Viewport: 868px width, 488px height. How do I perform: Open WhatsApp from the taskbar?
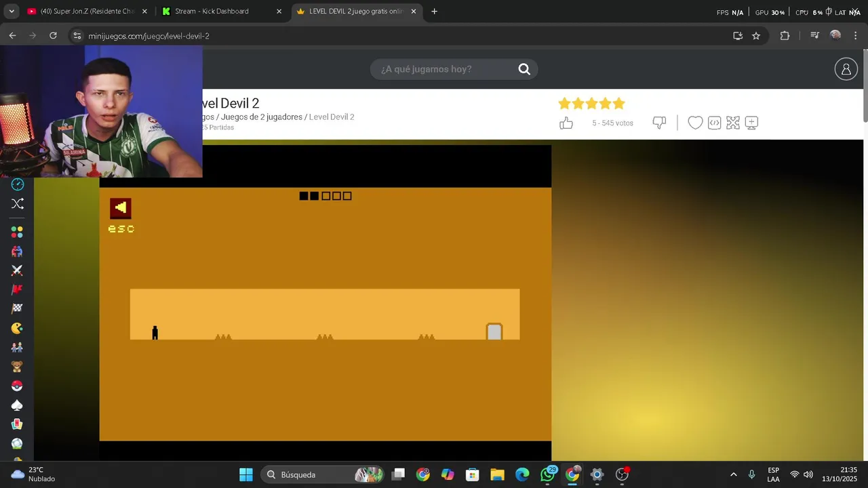[547, 474]
